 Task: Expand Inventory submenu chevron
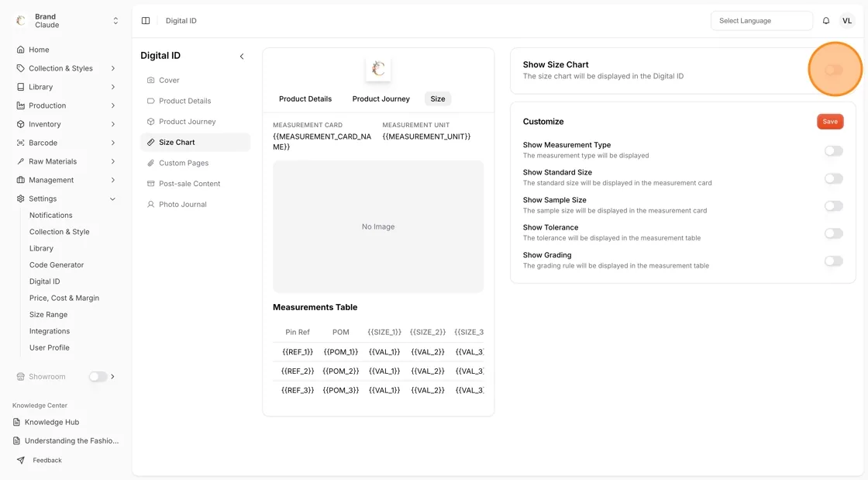pos(113,124)
